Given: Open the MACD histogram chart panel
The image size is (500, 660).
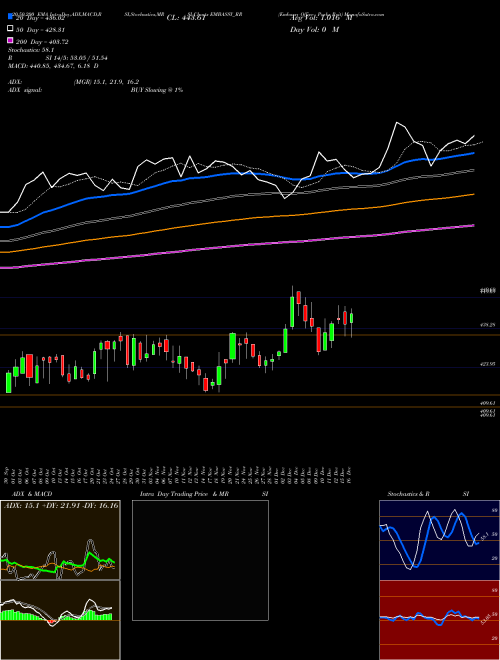Looking at the screenshot, I should [x=60, y=620].
